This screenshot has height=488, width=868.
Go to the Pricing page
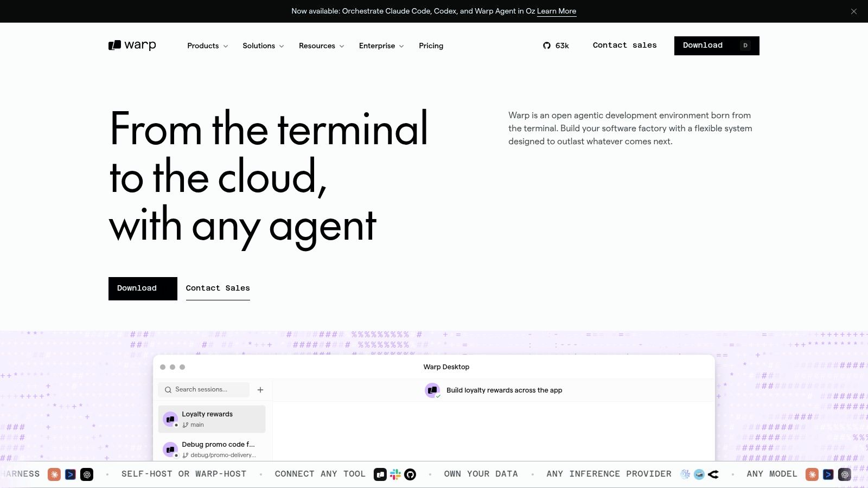(431, 46)
